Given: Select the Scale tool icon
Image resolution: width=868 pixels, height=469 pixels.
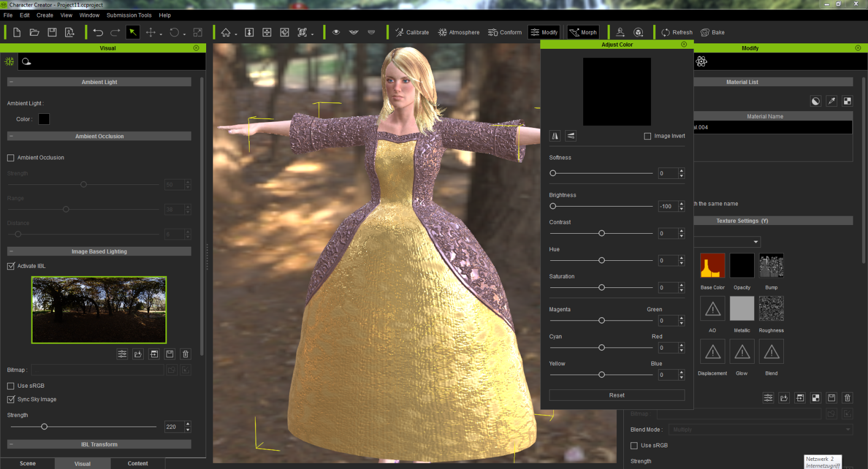Looking at the screenshot, I should click(x=198, y=33).
